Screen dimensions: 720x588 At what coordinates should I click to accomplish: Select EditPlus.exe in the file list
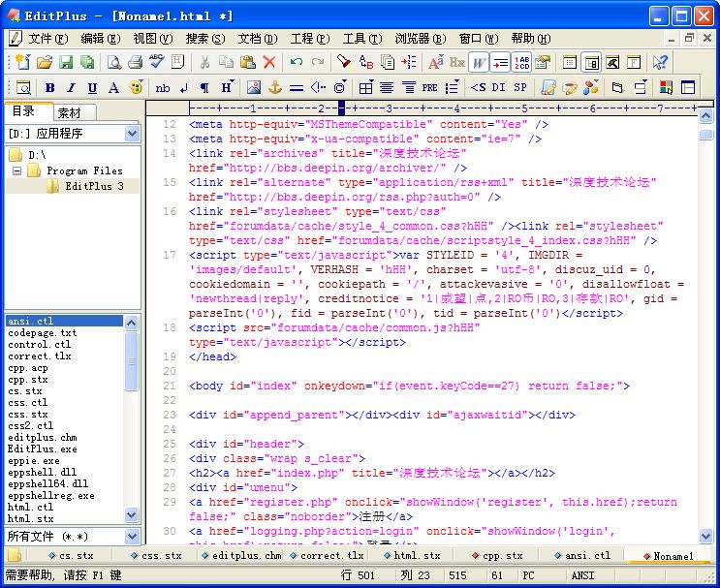point(43,449)
